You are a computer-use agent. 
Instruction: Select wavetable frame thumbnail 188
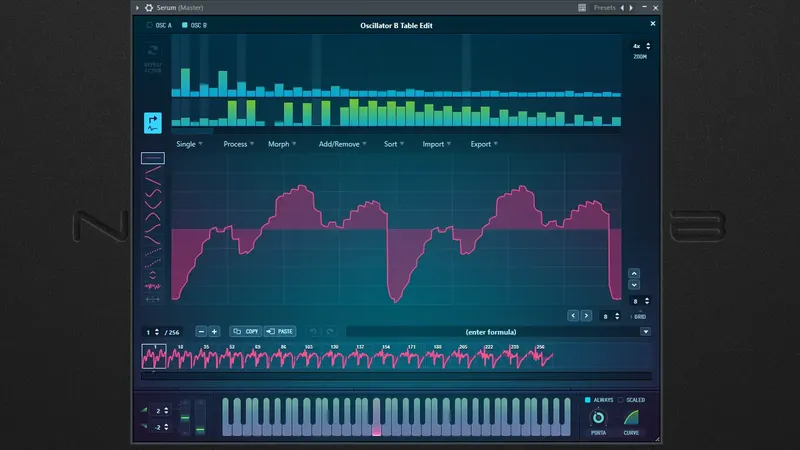[x=437, y=356]
